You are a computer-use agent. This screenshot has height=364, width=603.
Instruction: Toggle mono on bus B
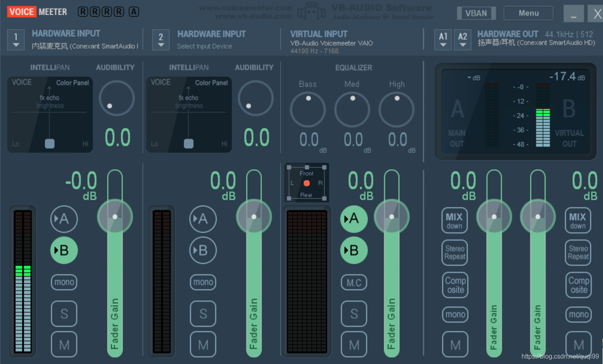coord(579,315)
